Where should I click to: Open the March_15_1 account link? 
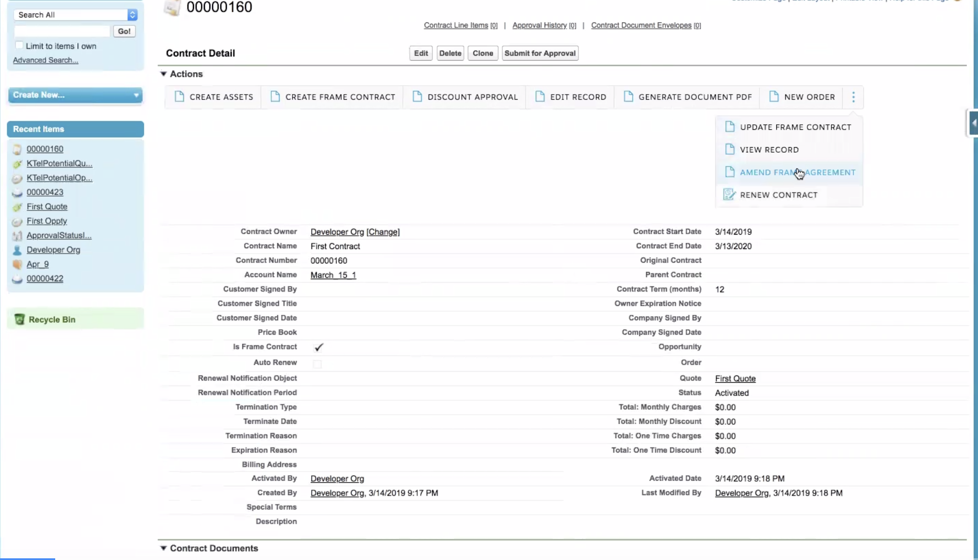point(333,275)
